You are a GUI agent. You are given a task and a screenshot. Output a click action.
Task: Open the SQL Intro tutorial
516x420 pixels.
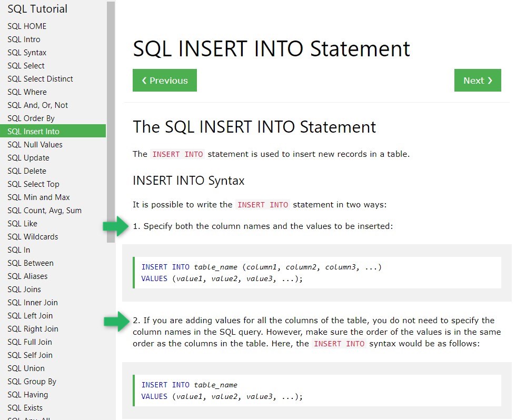[24, 39]
